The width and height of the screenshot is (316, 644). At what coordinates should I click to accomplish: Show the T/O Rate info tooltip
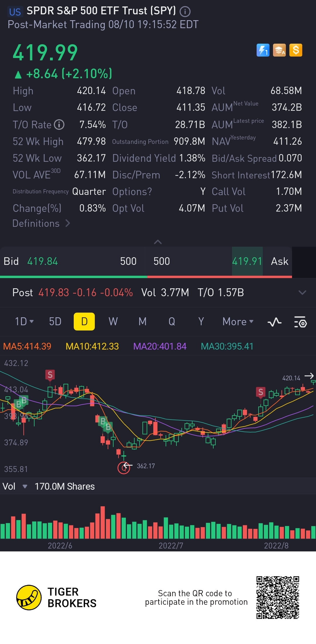[x=59, y=125]
